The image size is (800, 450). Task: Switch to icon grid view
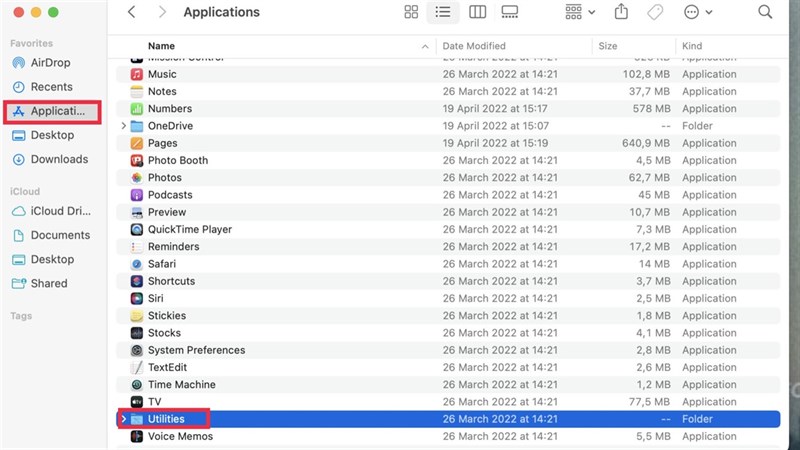(x=411, y=12)
